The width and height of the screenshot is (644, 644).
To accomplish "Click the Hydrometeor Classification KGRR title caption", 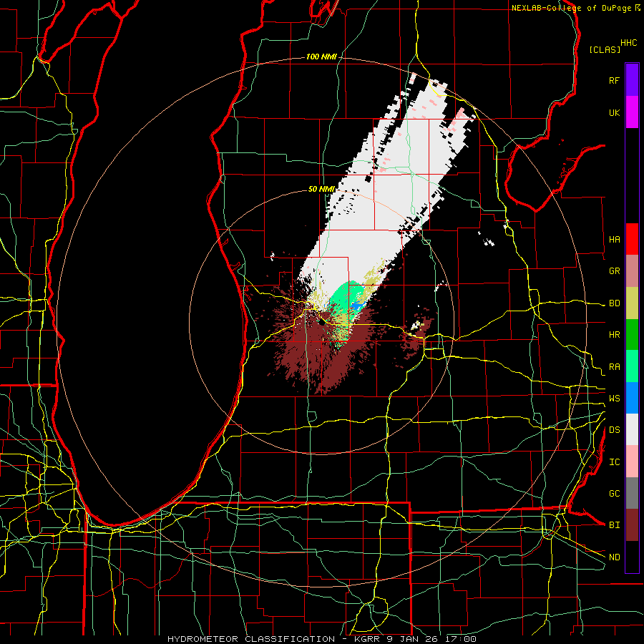I will pyautogui.click(x=322, y=639).
